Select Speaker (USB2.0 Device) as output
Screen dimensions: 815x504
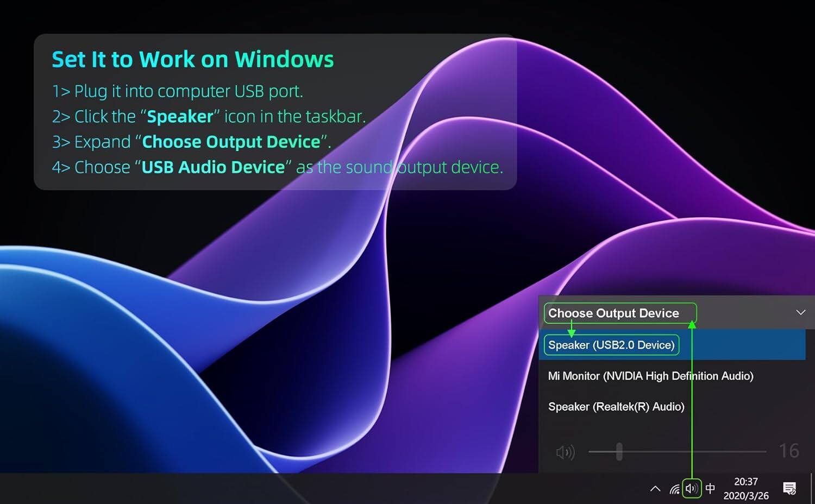[x=611, y=345]
